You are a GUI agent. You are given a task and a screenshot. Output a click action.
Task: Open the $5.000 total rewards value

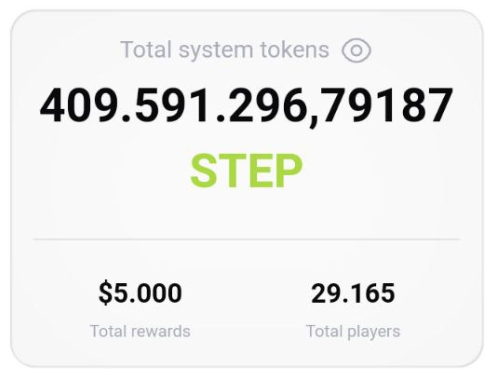click(x=140, y=293)
